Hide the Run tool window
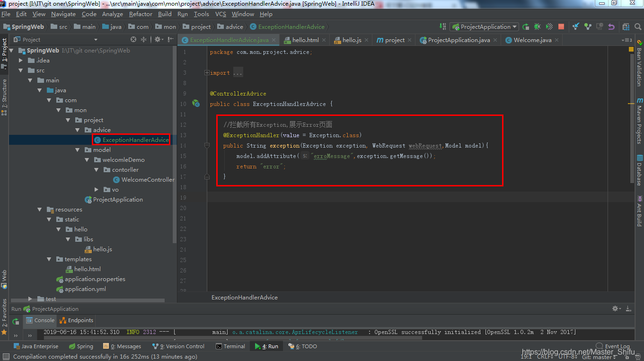 point(628,308)
